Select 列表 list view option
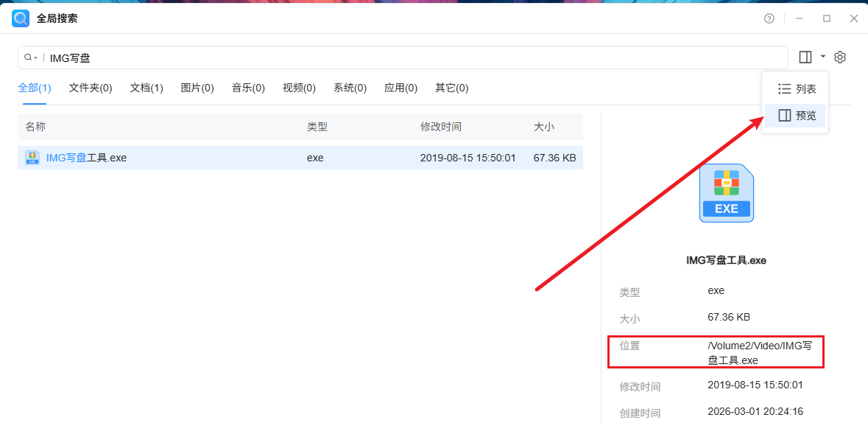The height and width of the screenshot is (423, 868). (797, 88)
